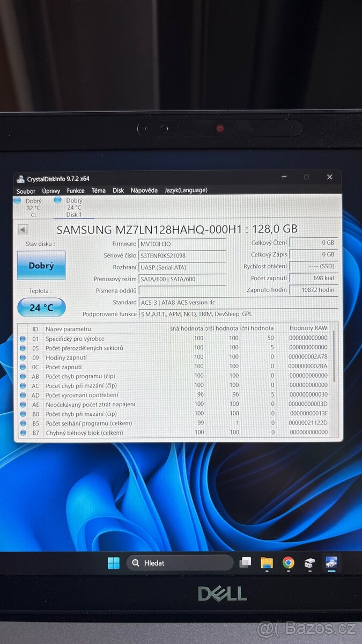Open the Nápověda menu
362x644 pixels.
144,191
